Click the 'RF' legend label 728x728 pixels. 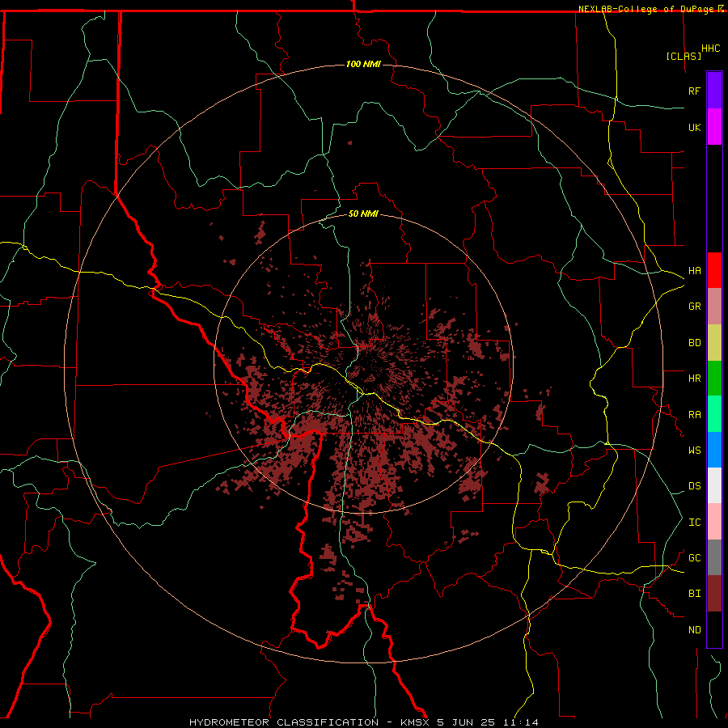694,91
